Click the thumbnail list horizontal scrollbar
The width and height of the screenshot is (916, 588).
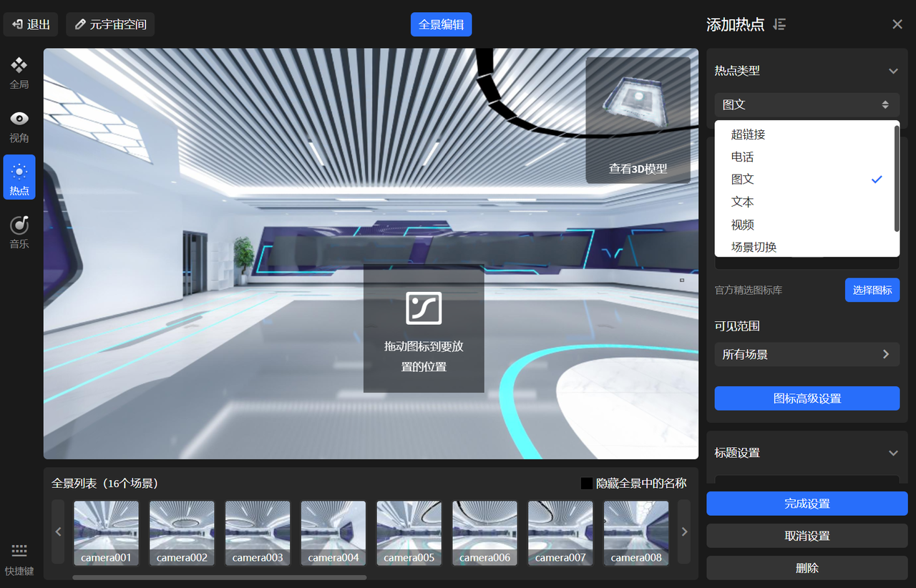click(x=219, y=577)
